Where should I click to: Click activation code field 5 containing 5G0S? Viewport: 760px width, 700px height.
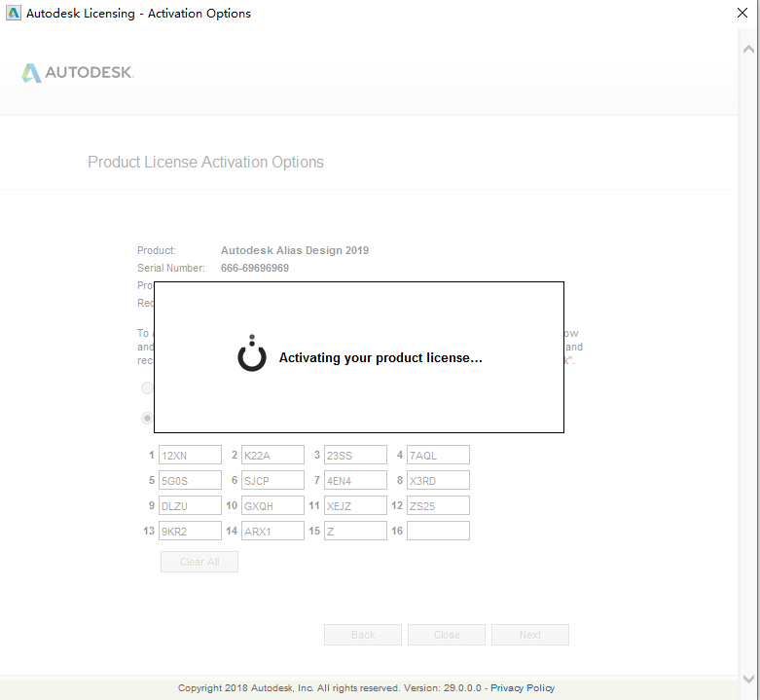[190, 480]
